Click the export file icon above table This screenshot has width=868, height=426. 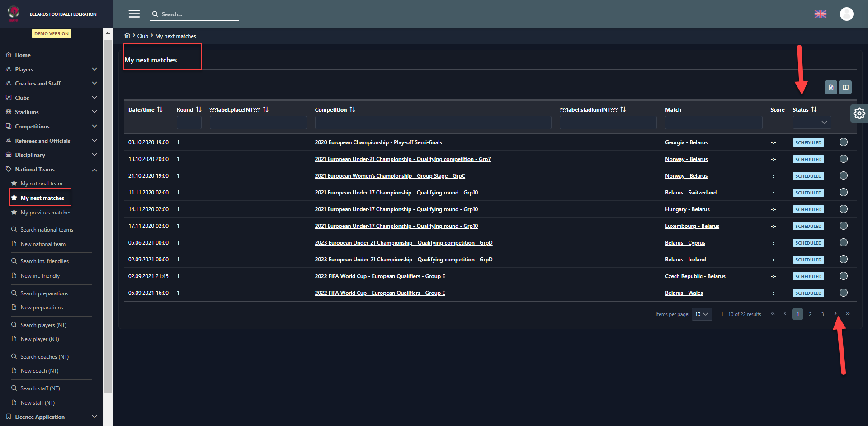830,87
